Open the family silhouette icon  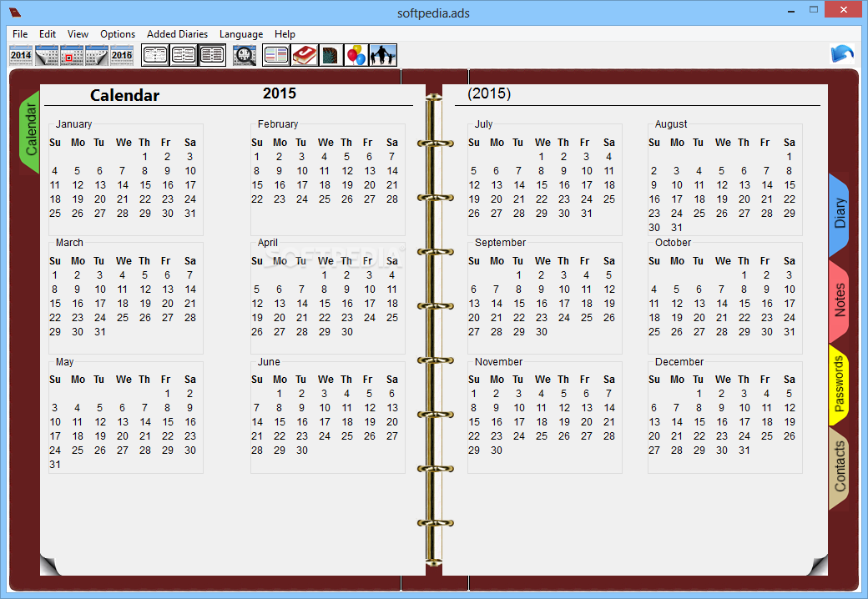point(383,55)
